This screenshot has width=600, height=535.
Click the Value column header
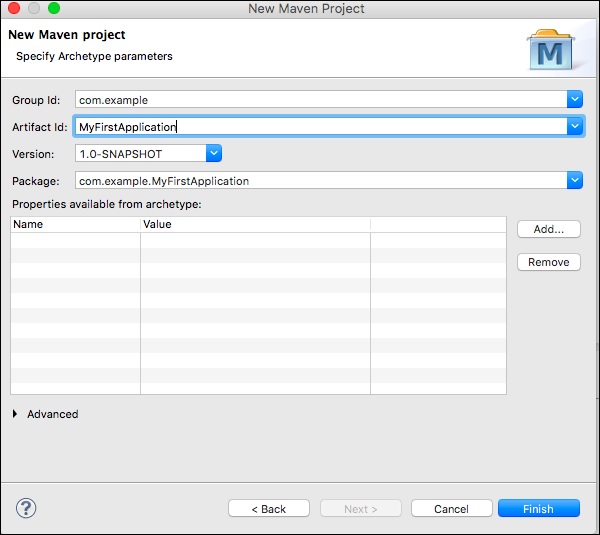pos(255,225)
